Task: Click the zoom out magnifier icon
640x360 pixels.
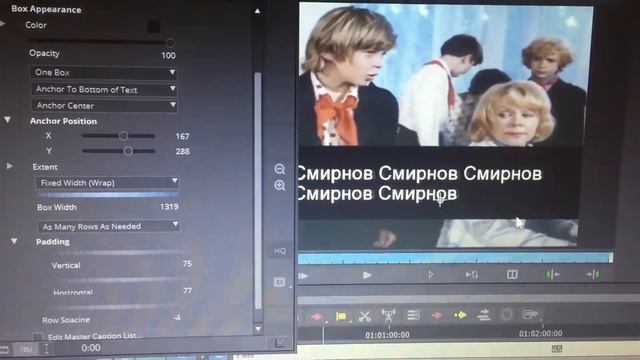Action: click(x=280, y=169)
